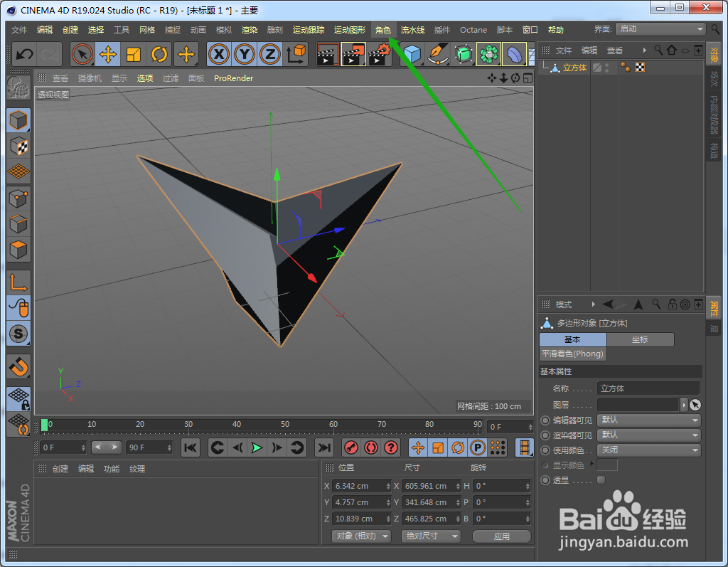
Task: Activate the Move tool
Action: tap(108, 54)
